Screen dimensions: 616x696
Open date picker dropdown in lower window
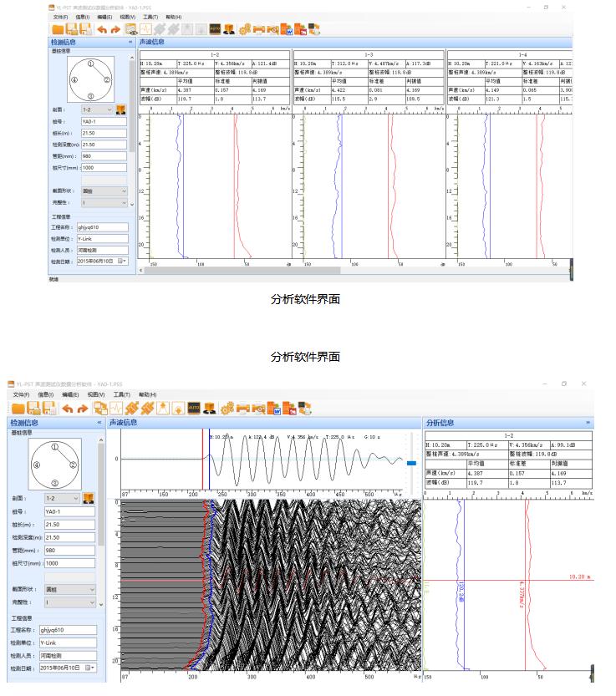tap(90, 668)
